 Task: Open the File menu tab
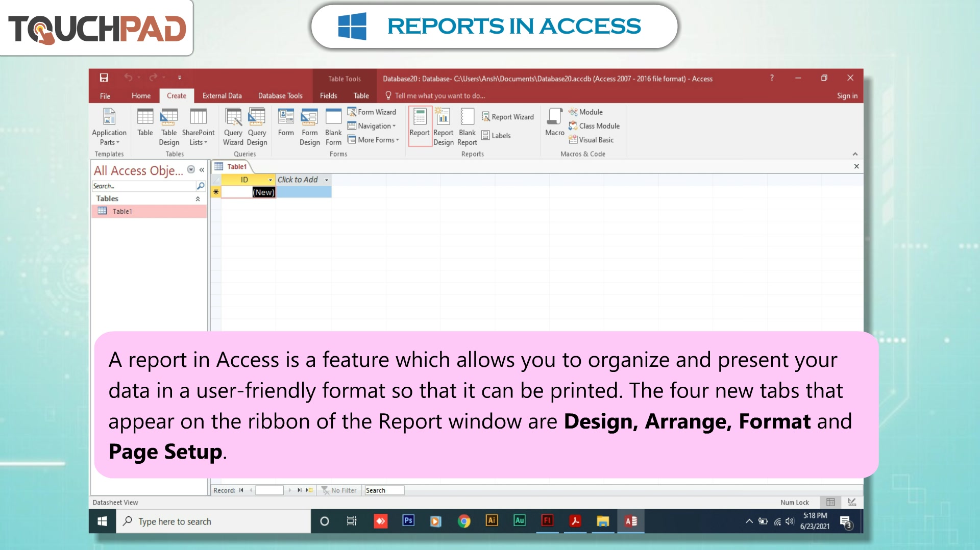pos(105,95)
